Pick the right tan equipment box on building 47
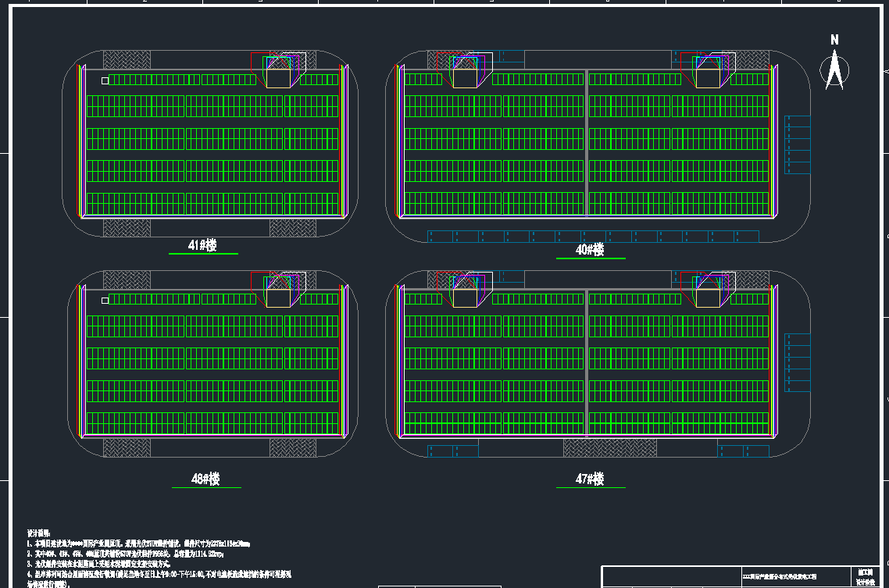Image resolution: width=889 pixels, height=588 pixels. coord(708,298)
